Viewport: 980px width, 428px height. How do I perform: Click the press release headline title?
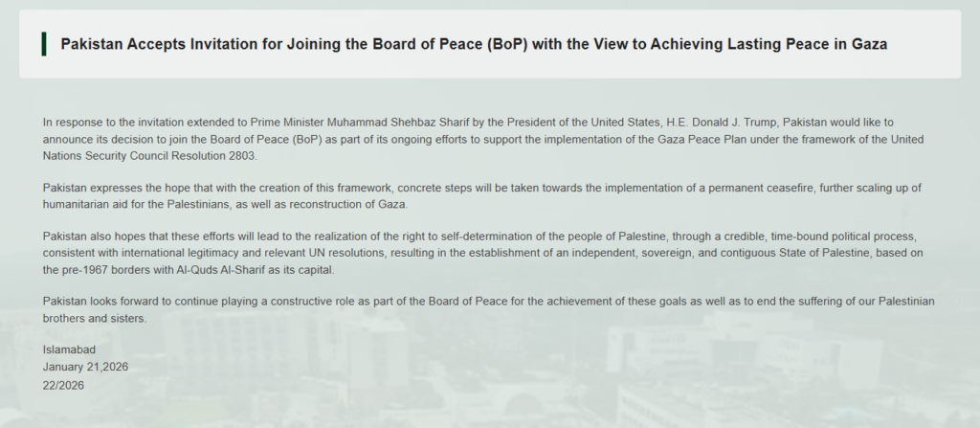[x=474, y=45]
